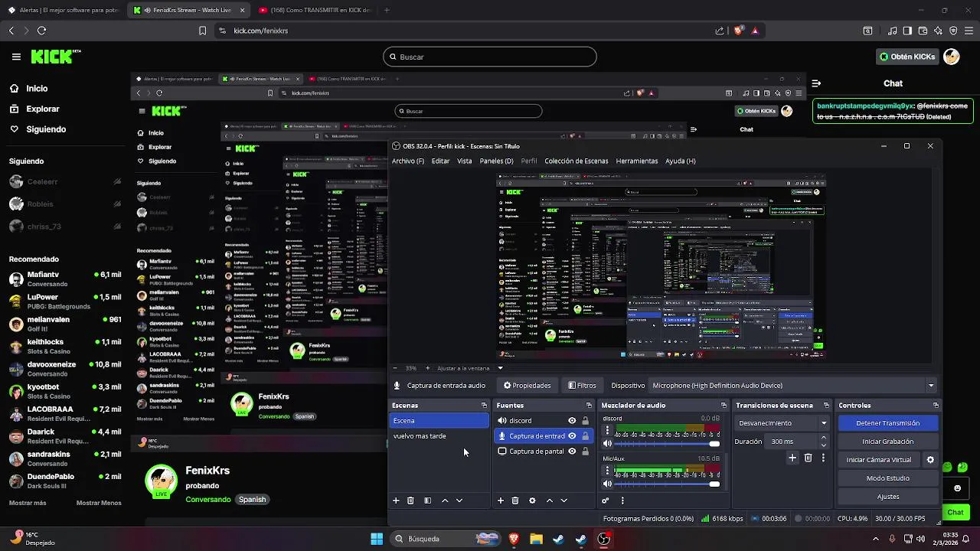Open Archivo (F) menu in OBS

tap(408, 161)
